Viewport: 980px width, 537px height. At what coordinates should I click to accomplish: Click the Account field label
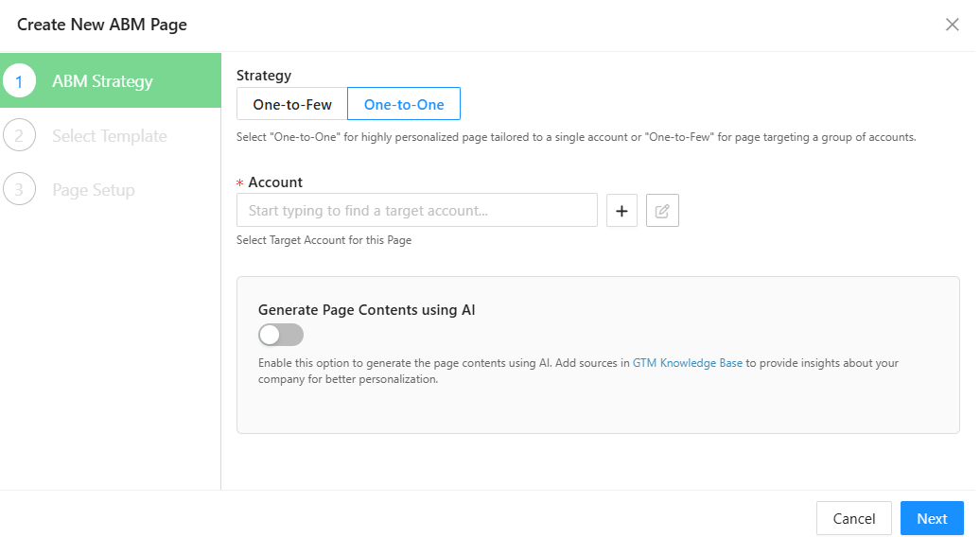point(275,182)
